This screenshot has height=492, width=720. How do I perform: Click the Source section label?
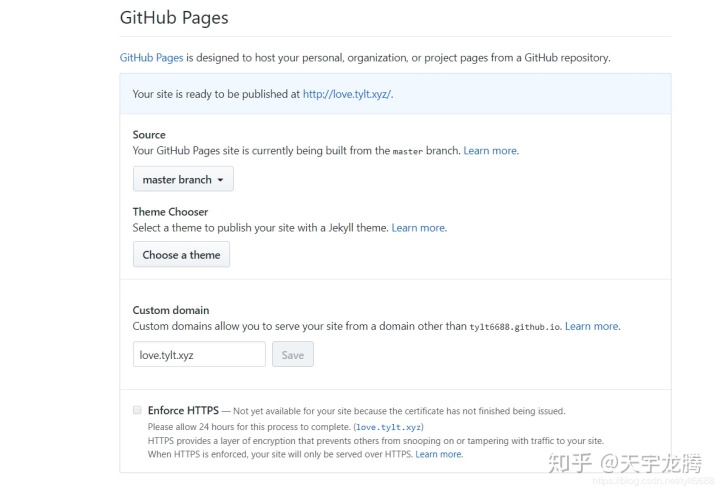click(x=149, y=135)
